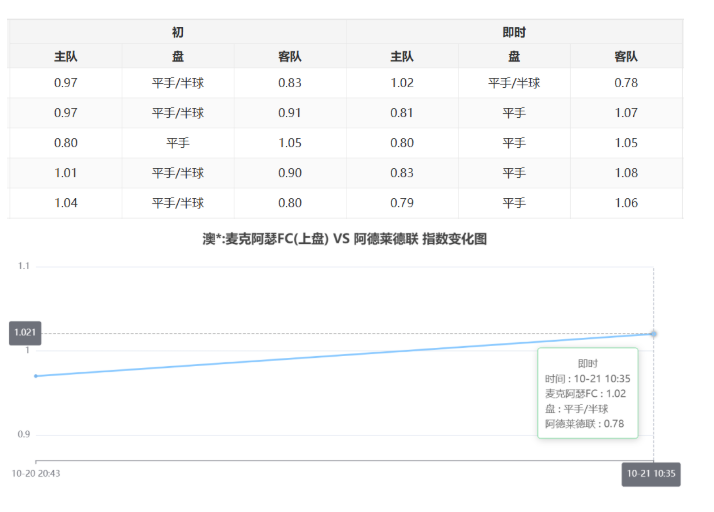Click the initial 平手 handicap cell in third row
Image resolution: width=714 pixels, height=512 pixels.
(x=177, y=143)
